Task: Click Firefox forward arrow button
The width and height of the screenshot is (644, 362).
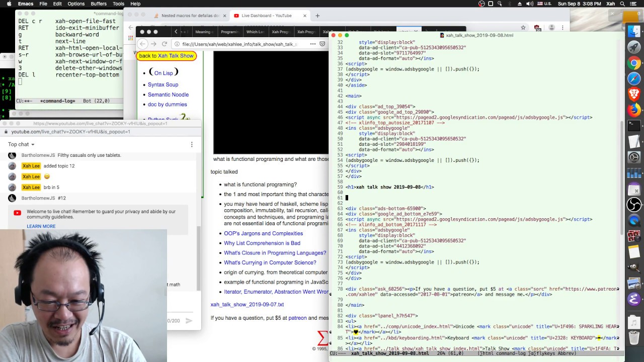Action: click(153, 44)
